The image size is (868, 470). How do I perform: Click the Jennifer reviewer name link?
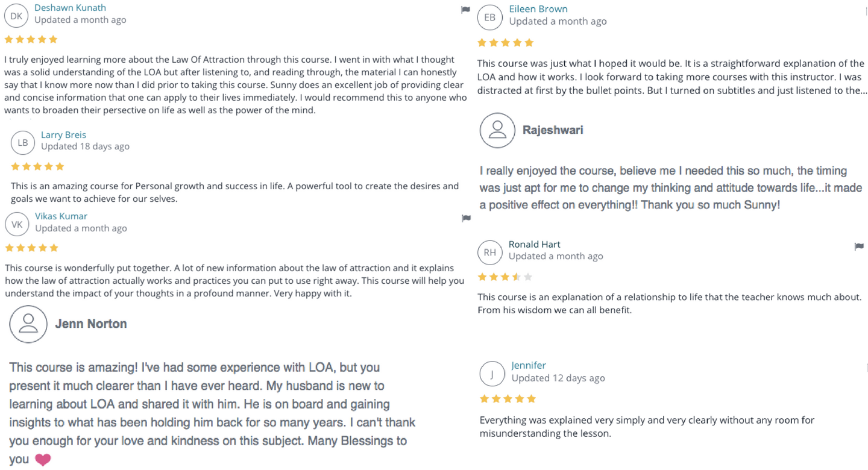[529, 365]
